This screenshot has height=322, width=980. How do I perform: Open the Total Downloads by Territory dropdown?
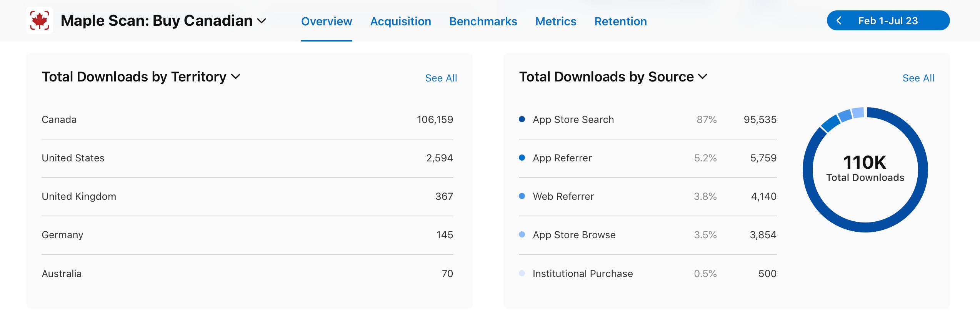click(x=141, y=77)
